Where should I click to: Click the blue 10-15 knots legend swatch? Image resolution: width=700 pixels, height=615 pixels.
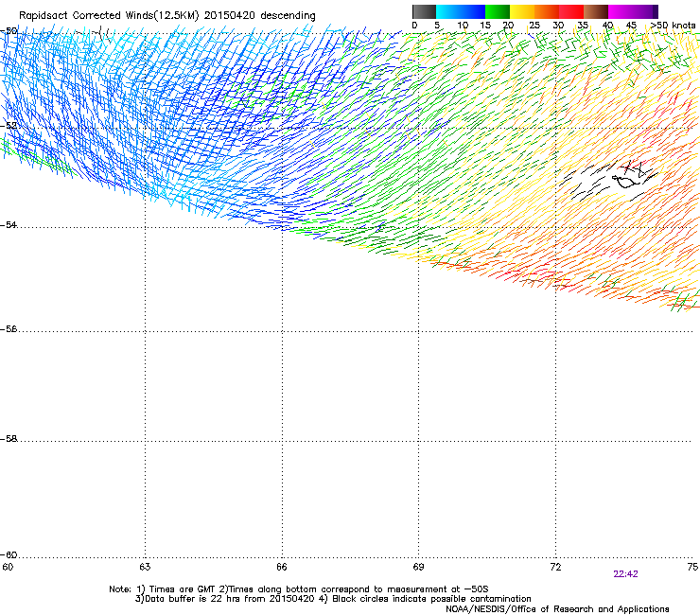473,11
